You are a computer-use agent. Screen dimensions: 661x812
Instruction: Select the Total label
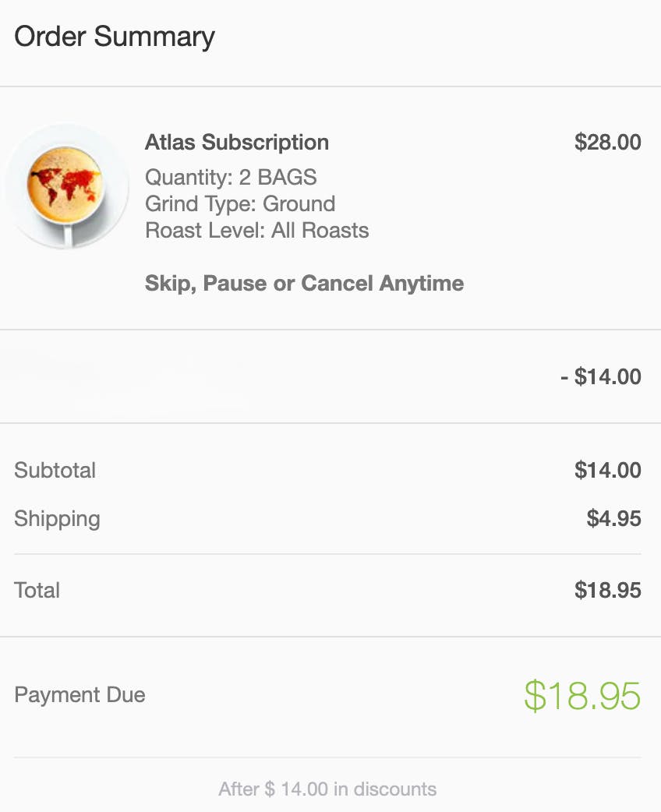(x=37, y=590)
